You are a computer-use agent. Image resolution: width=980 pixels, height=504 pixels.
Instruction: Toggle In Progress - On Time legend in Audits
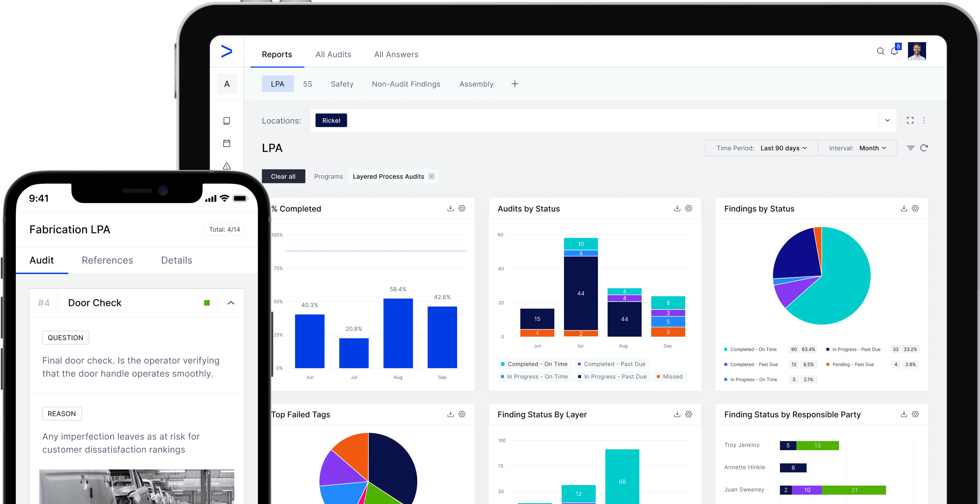(x=534, y=376)
